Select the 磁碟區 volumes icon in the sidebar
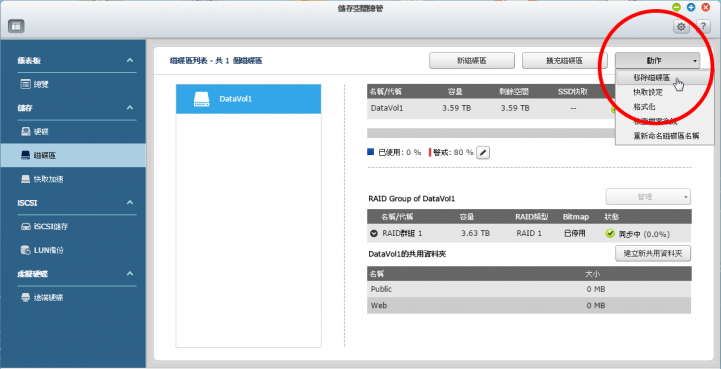The width and height of the screenshot is (721, 369). tap(26, 156)
